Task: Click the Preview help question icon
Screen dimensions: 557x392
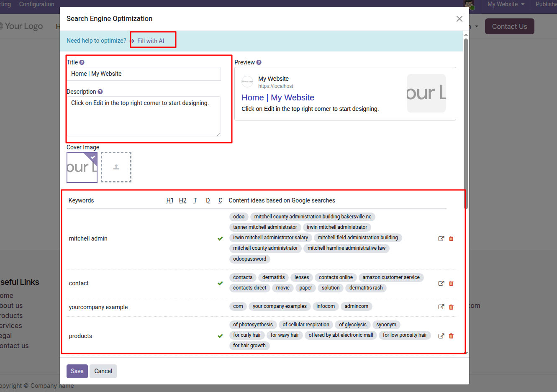Action: click(259, 62)
